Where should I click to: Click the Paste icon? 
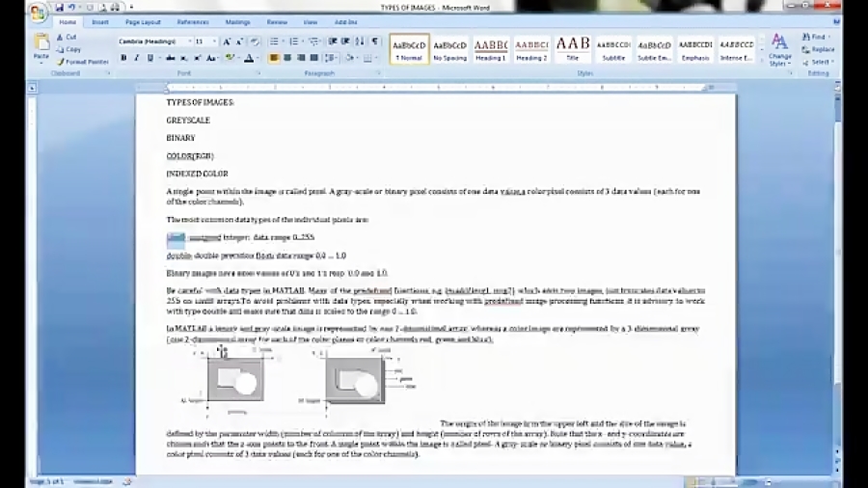41,44
